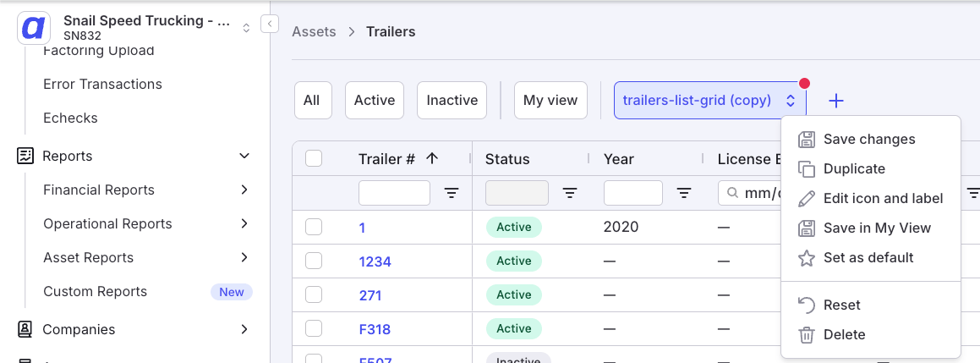Viewport: 980px width, 363px height.
Task: Choose Save changes from the menu
Action: point(870,139)
